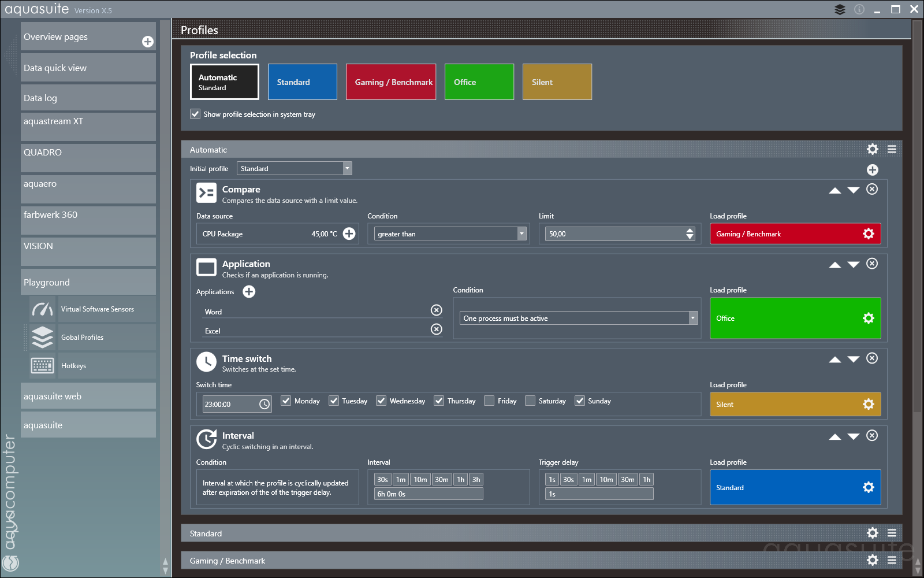Remove the Time switch rule

(x=872, y=358)
